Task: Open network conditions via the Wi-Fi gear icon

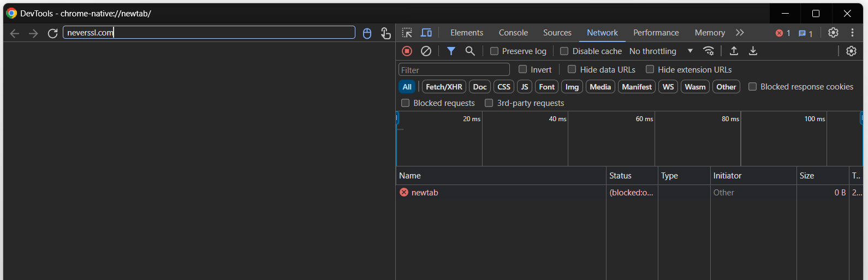Action: (x=709, y=51)
